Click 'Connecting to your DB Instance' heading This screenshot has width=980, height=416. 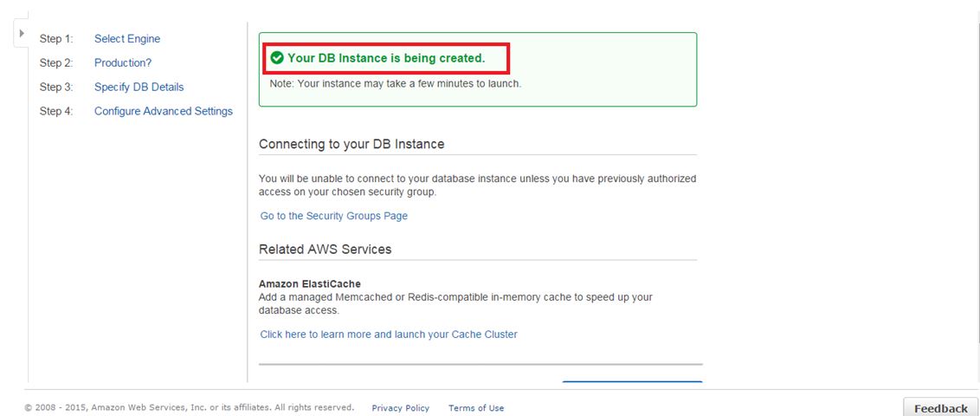pos(351,144)
